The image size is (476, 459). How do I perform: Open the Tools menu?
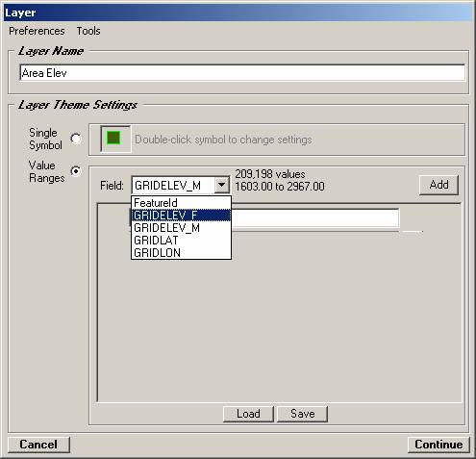tap(88, 31)
